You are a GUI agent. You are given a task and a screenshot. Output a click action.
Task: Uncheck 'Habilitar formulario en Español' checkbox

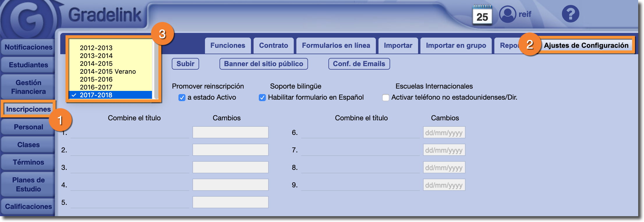pyautogui.click(x=262, y=98)
